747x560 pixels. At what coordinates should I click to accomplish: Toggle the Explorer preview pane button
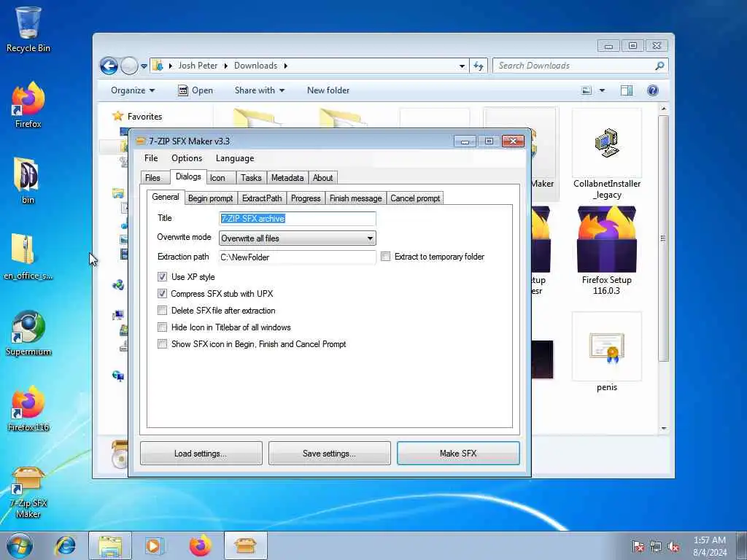pos(627,90)
